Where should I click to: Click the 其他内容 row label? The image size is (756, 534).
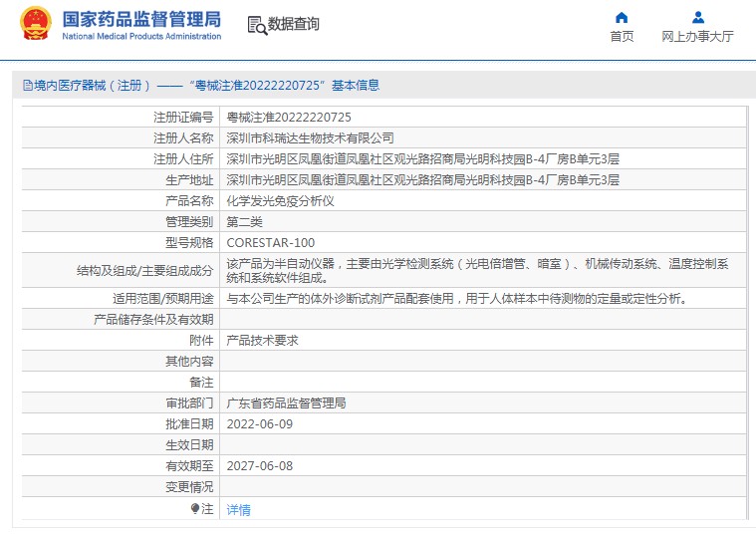pos(189,362)
